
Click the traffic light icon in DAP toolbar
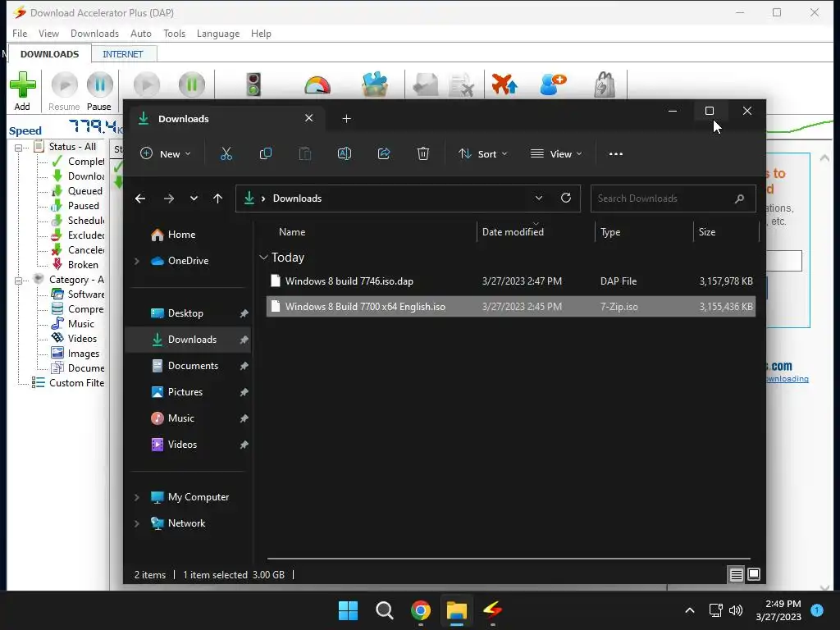point(253,84)
